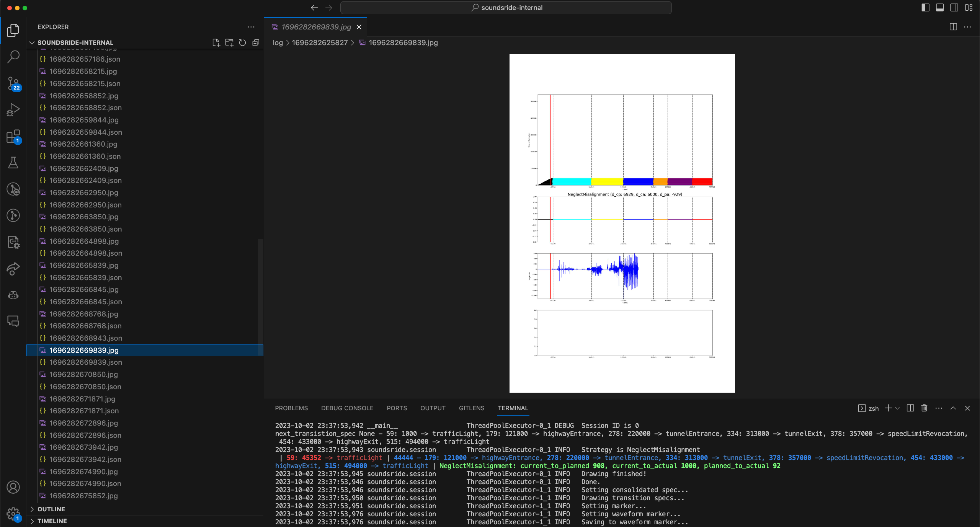Kill terminal with trash icon
The image size is (980, 527).
click(x=924, y=408)
